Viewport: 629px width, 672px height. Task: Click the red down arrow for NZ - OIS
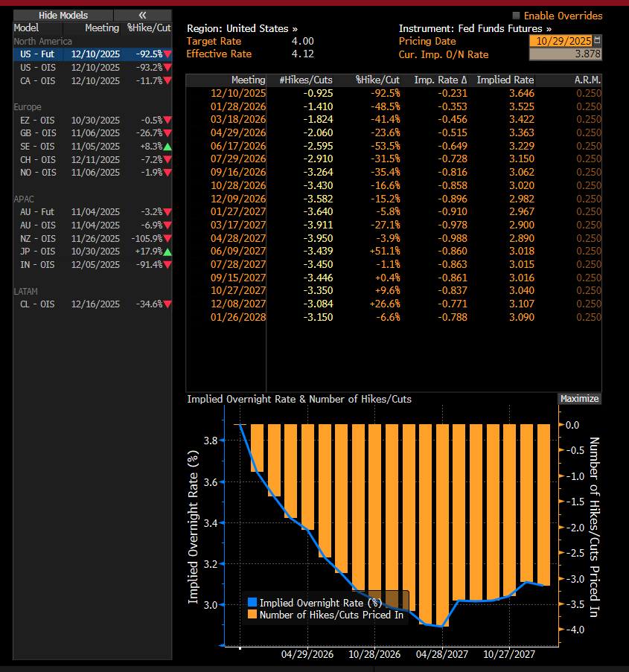167,239
